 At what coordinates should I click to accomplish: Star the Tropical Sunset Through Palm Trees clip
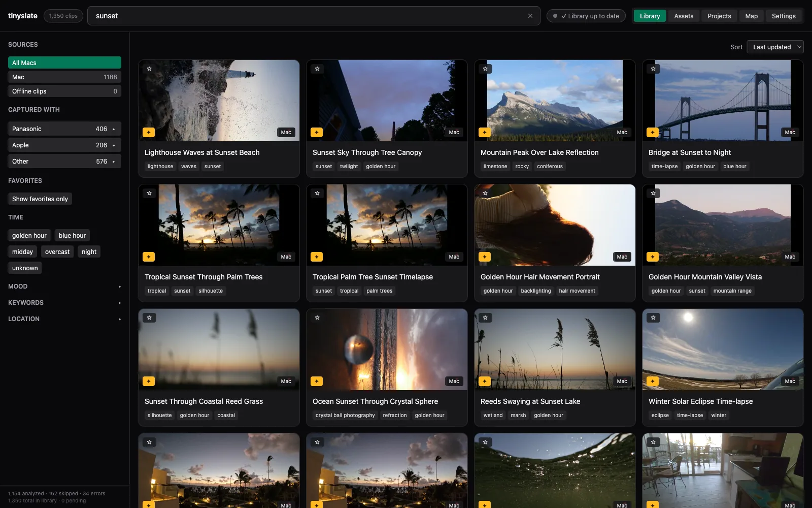click(149, 193)
